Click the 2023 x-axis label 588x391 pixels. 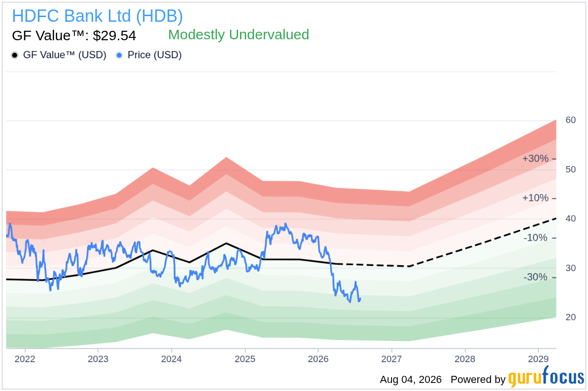click(98, 358)
